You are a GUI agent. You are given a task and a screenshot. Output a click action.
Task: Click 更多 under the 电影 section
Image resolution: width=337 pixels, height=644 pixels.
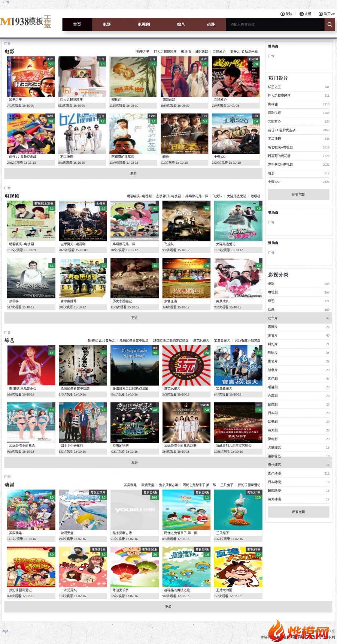133,174
